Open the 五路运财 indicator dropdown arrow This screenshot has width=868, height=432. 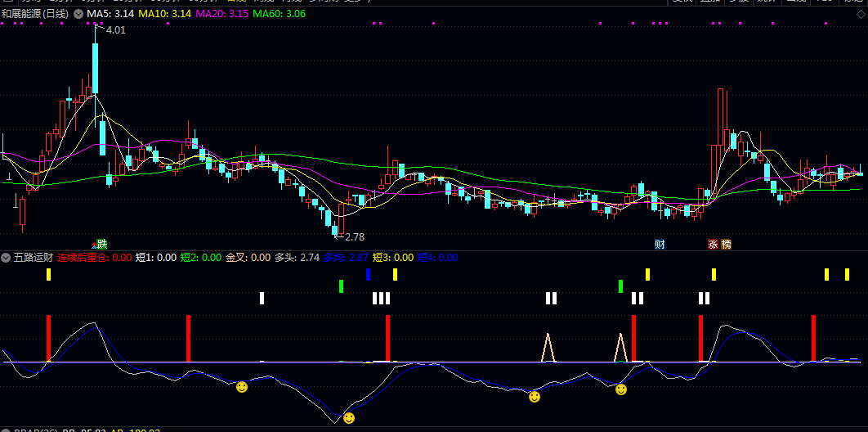(x=6, y=258)
